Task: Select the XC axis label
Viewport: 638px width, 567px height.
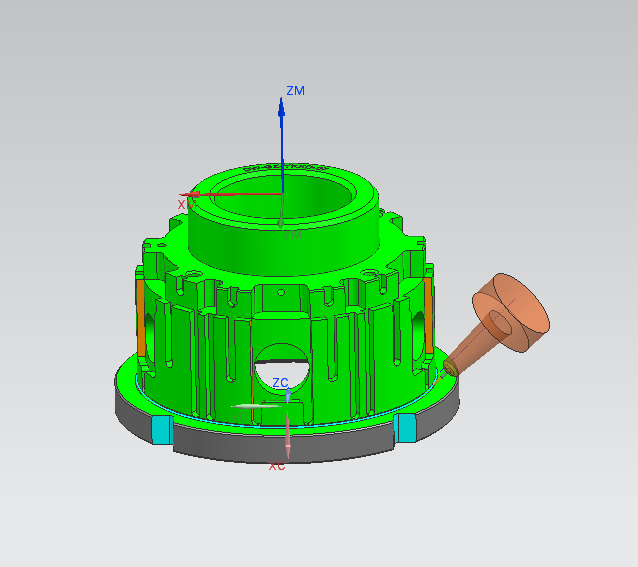Action: 277,466
